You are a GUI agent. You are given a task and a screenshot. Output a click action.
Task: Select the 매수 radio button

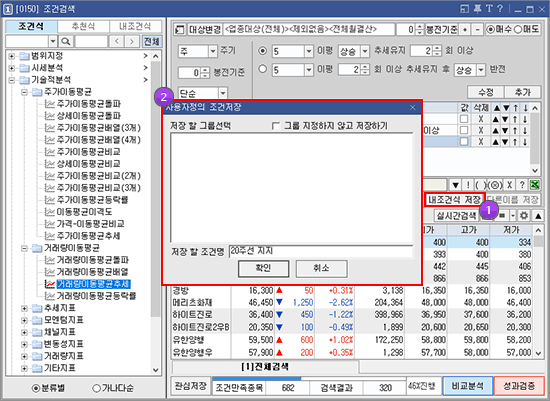click(x=491, y=29)
